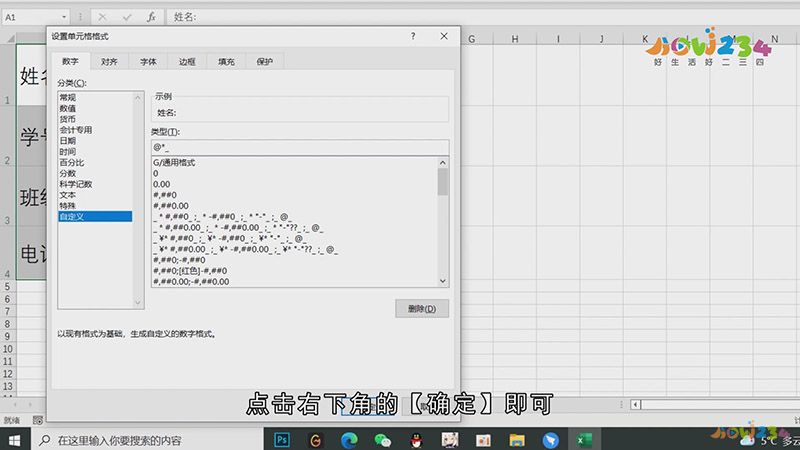The image size is (800, 450).
Task: Open the Windows Start menu
Action: coord(14,440)
